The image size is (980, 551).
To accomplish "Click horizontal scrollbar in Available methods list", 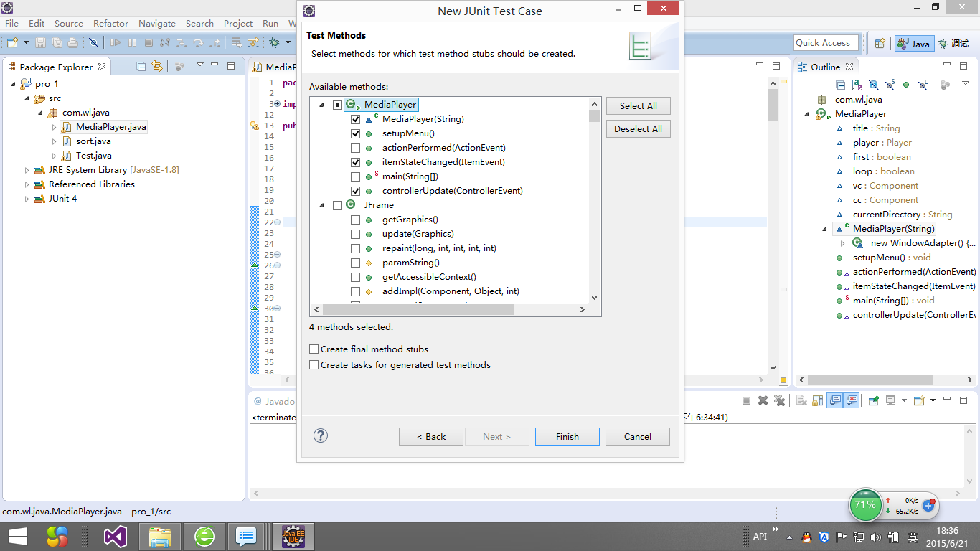I will coord(418,310).
